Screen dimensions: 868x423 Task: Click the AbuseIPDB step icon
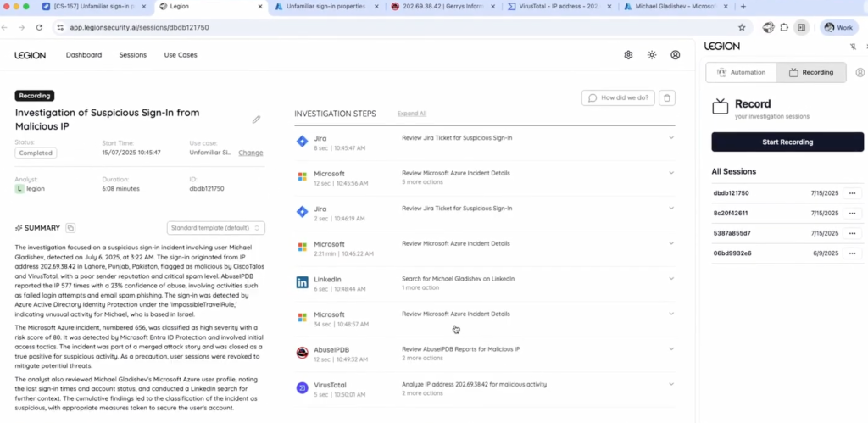coord(302,353)
